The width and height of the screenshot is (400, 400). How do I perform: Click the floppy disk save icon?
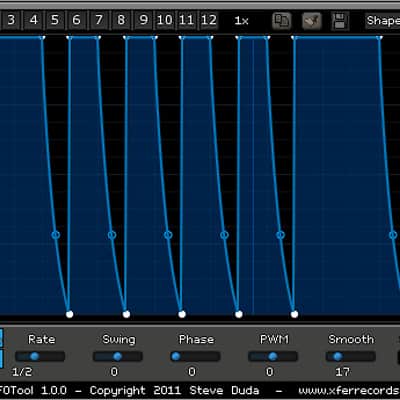(x=340, y=21)
